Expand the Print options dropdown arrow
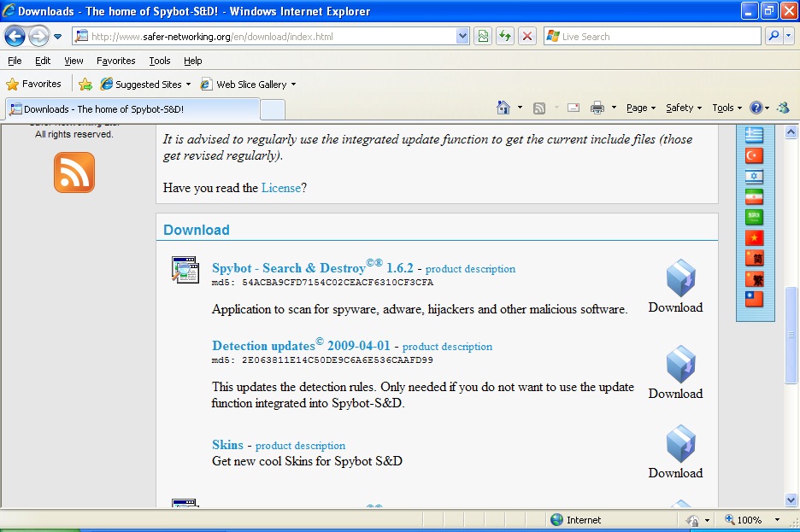Image resolution: width=800 pixels, height=532 pixels. click(x=614, y=108)
